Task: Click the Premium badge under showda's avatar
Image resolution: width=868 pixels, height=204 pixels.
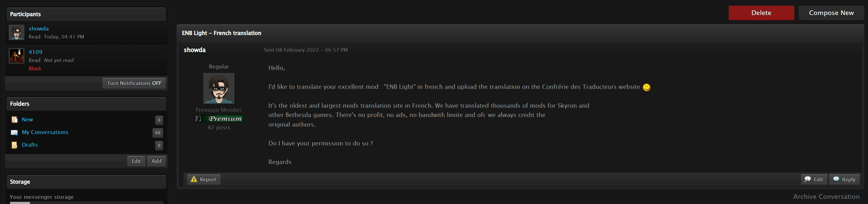Action: tap(219, 119)
